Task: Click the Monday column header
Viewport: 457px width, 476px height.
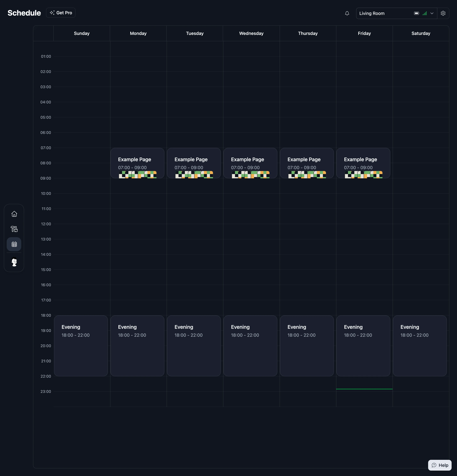Action: pyautogui.click(x=138, y=33)
